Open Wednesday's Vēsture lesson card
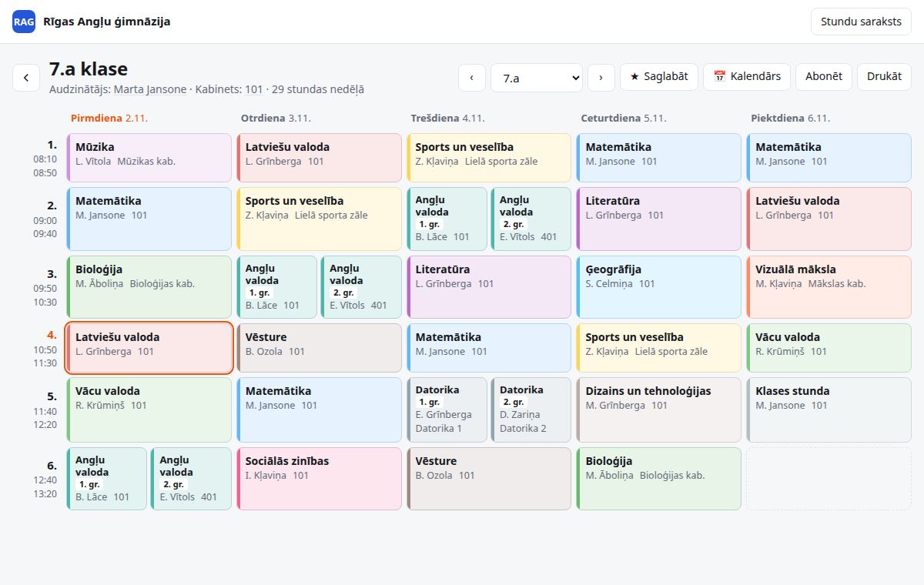This screenshot has height=585, width=924. pyautogui.click(x=489, y=479)
